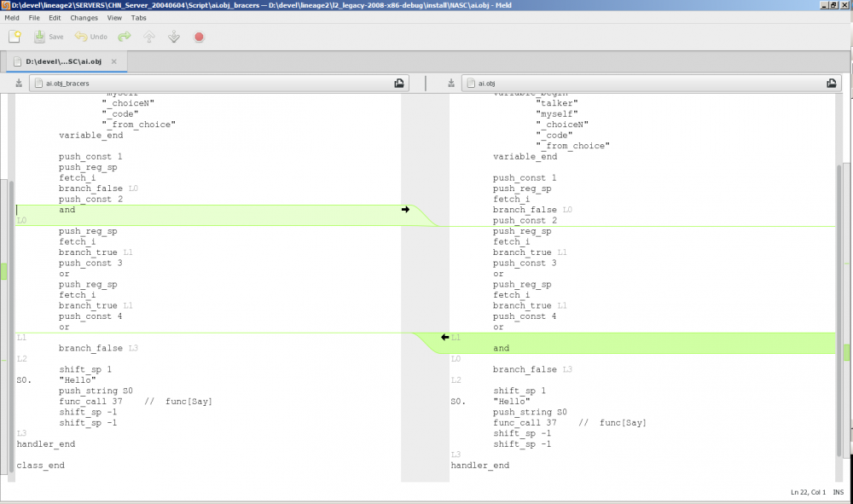Push 'and' change right with black arrow

point(406,210)
